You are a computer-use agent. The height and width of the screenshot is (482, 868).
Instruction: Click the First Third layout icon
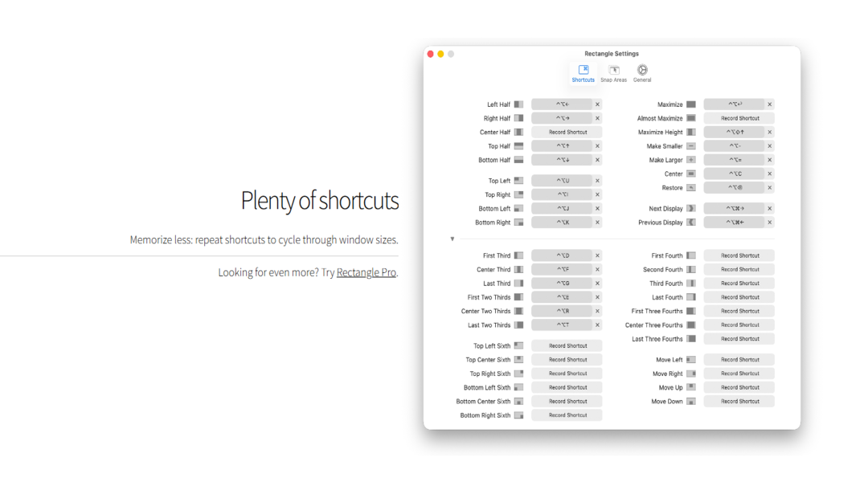(x=518, y=255)
